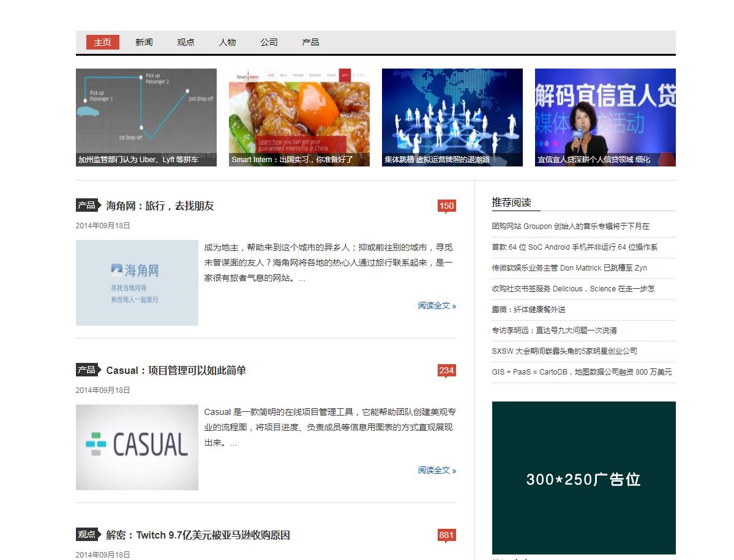Go to the 人物 menu item
Image resolution: width=734 pixels, height=560 pixels.
[227, 42]
